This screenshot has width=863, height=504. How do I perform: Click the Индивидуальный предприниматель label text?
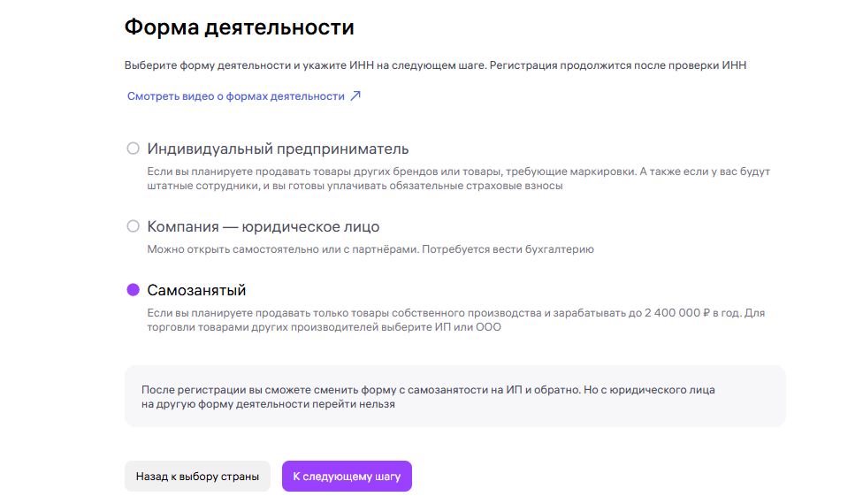pos(278,149)
